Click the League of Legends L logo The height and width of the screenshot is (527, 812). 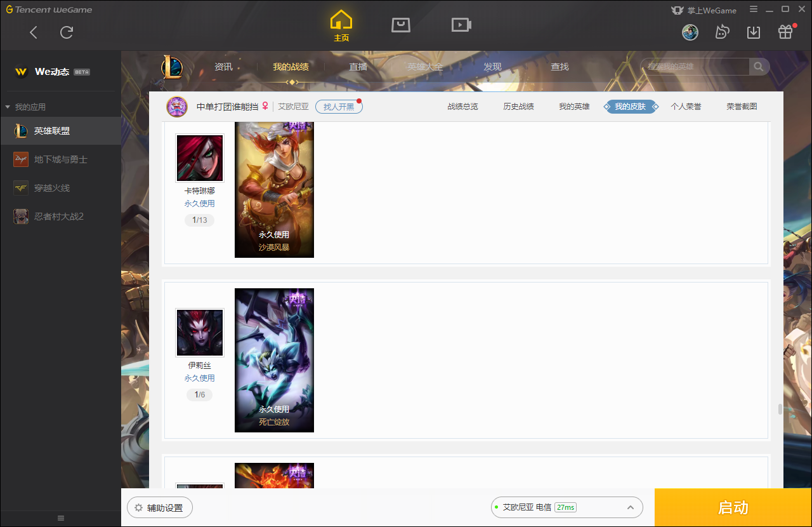171,67
